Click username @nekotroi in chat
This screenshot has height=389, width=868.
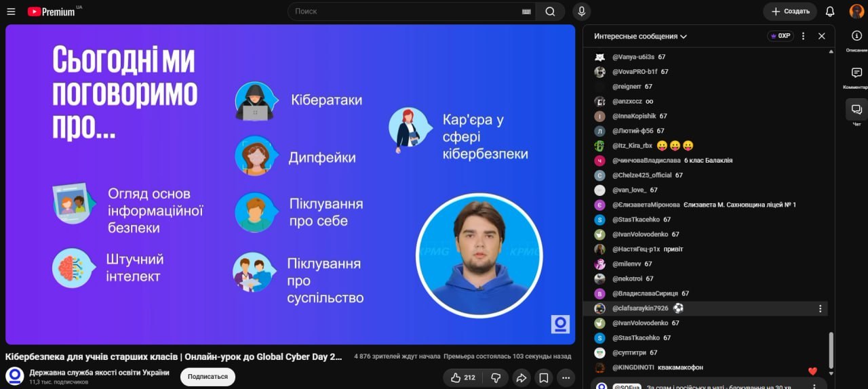pyautogui.click(x=627, y=279)
